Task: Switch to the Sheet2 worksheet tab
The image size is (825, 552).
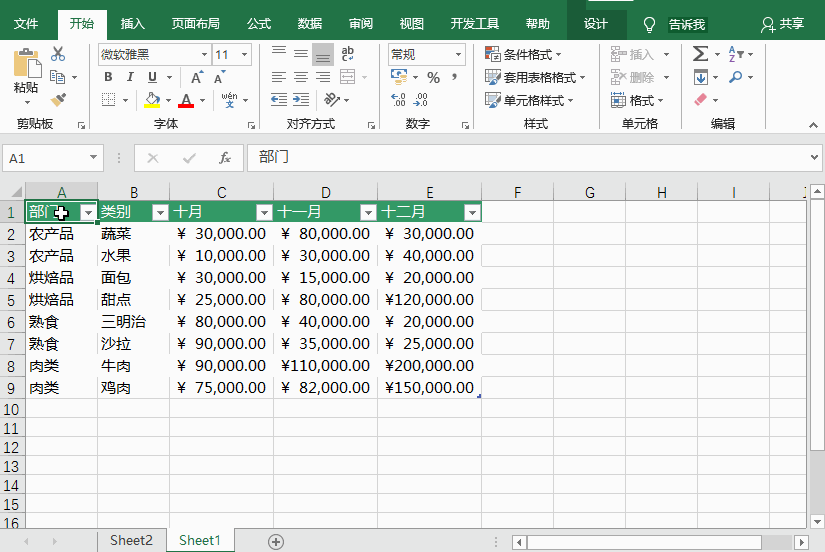Action: coord(132,540)
